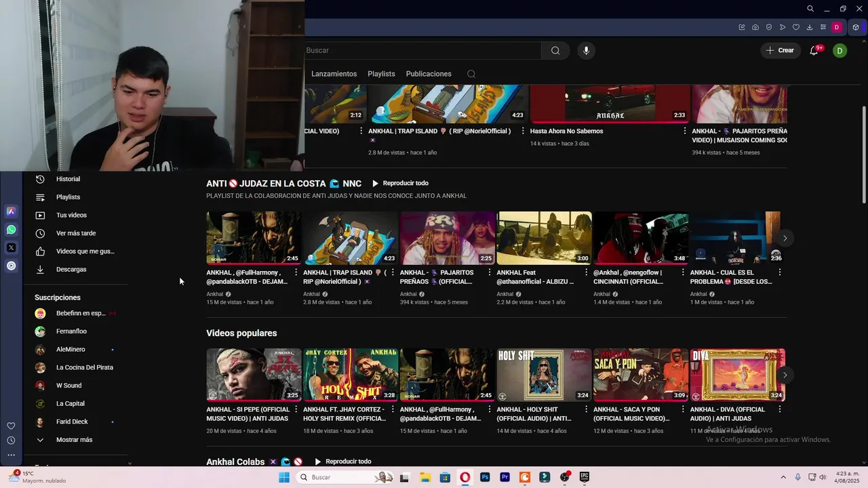
Task: Open the player icon in Opera sidebar
Action: click(x=11, y=266)
